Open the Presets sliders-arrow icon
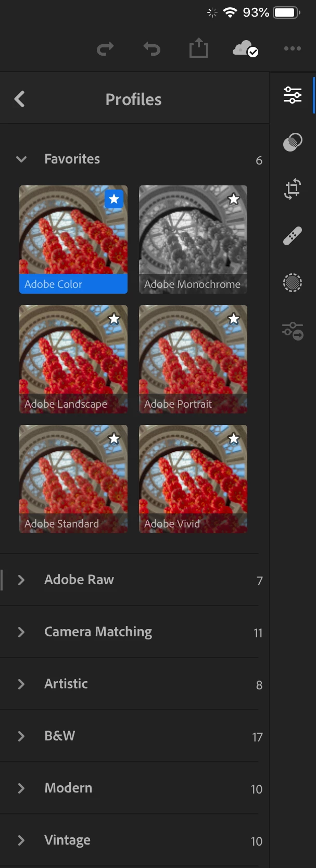 tap(293, 331)
